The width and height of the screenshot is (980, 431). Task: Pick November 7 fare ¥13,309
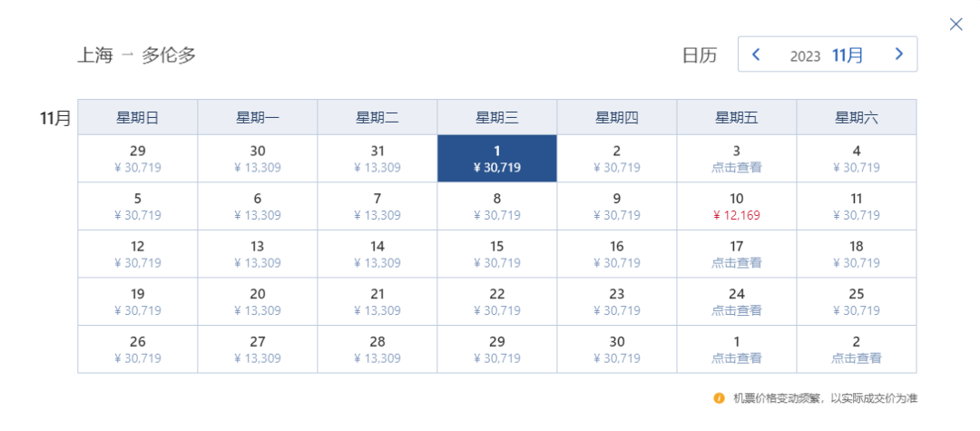(x=377, y=207)
